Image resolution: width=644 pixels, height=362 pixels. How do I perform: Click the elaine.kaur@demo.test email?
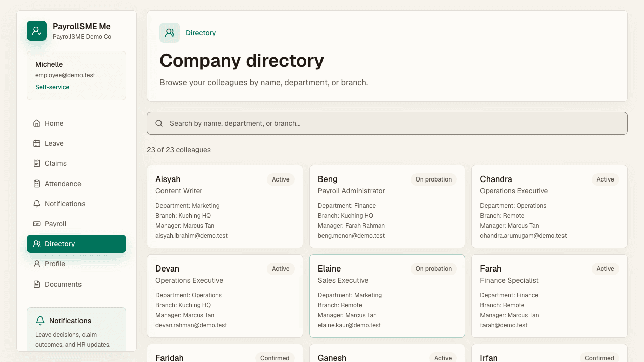349,325
